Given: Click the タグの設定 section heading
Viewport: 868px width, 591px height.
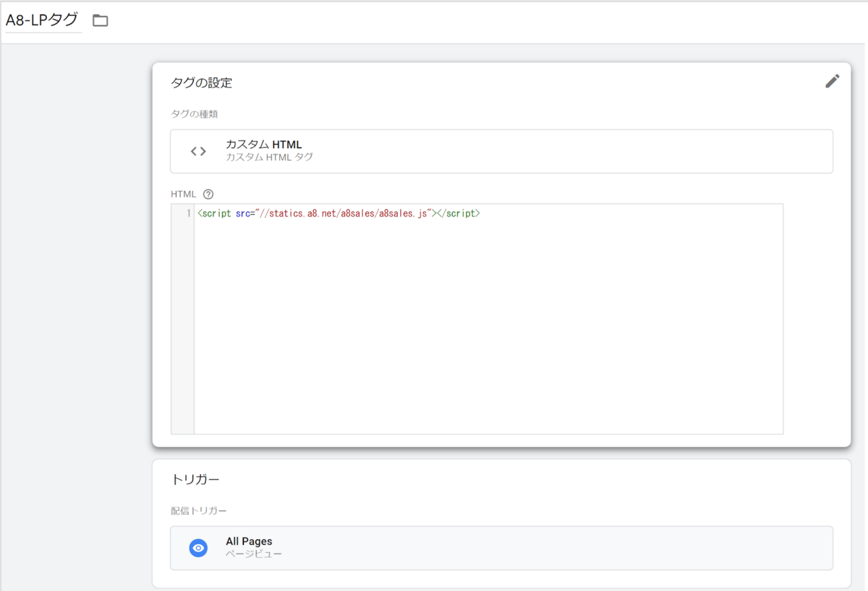Looking at the screenshot, I should (x=201, y=83).
